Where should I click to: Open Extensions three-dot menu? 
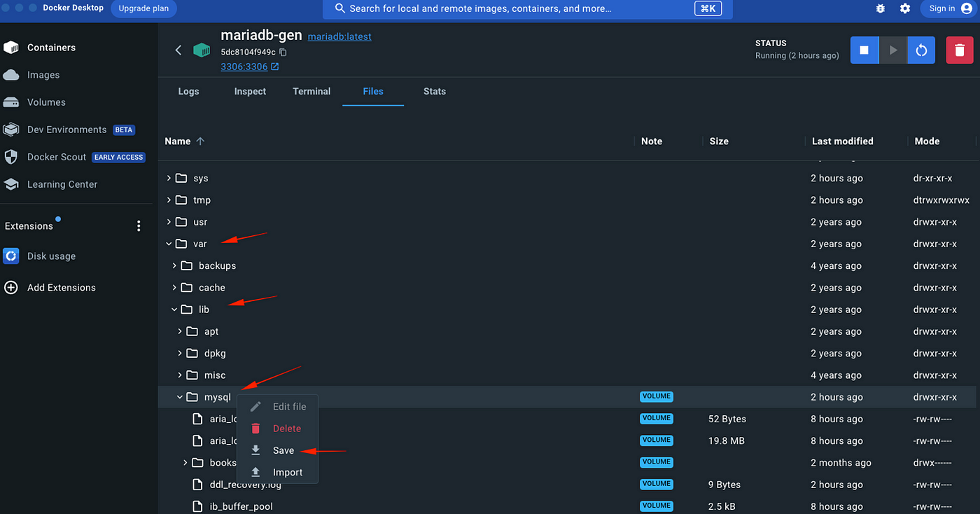(139, 225)
